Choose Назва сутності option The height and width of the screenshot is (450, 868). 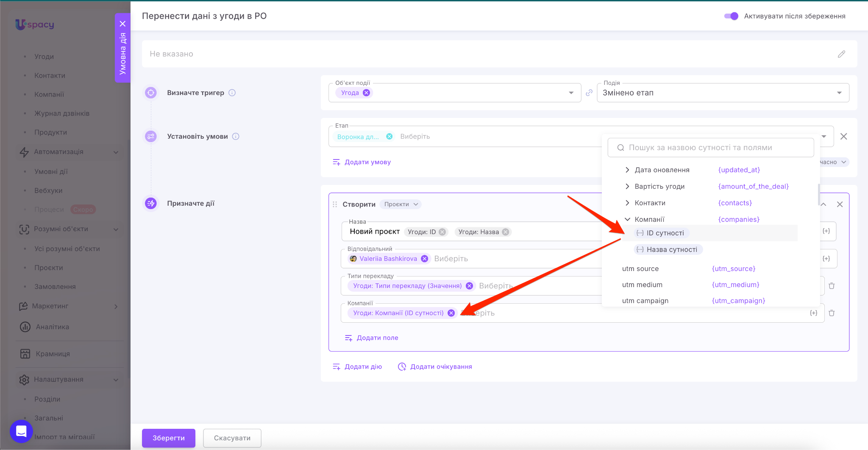[671, 249]
